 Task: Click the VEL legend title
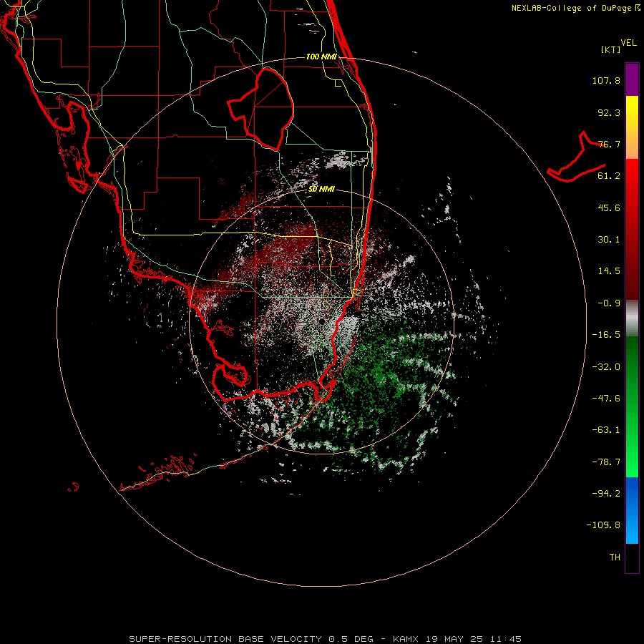[628, 43]
